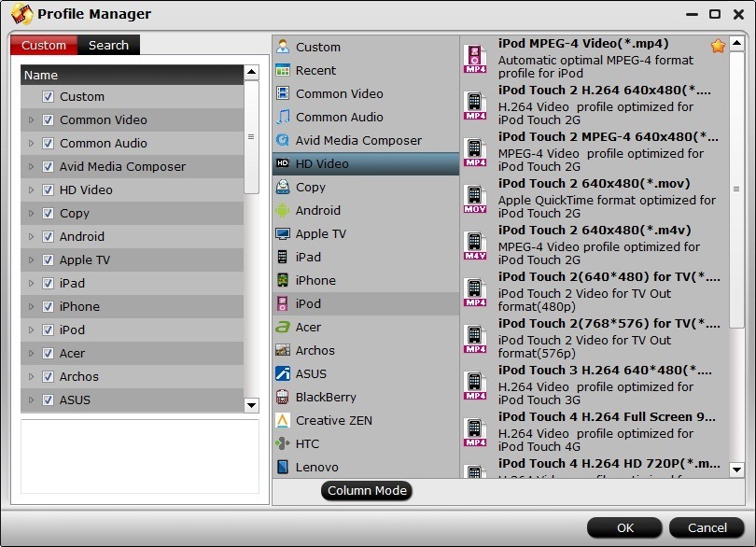This screenshot has height=547, width=756.
Task: Confirm selection with OK button
Action: pyautogui.click(x=623, y=526)
